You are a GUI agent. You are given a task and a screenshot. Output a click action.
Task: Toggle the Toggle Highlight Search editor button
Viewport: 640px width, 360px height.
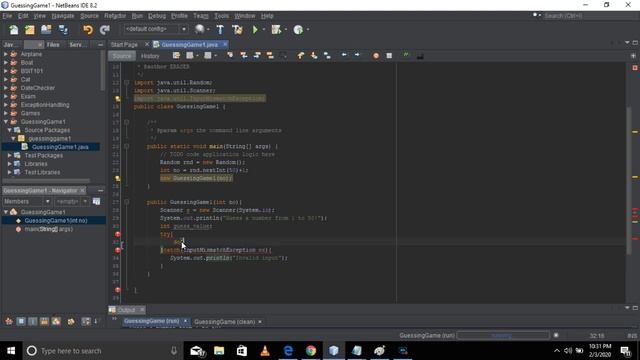pyautogui.click(x=270, y=56)
